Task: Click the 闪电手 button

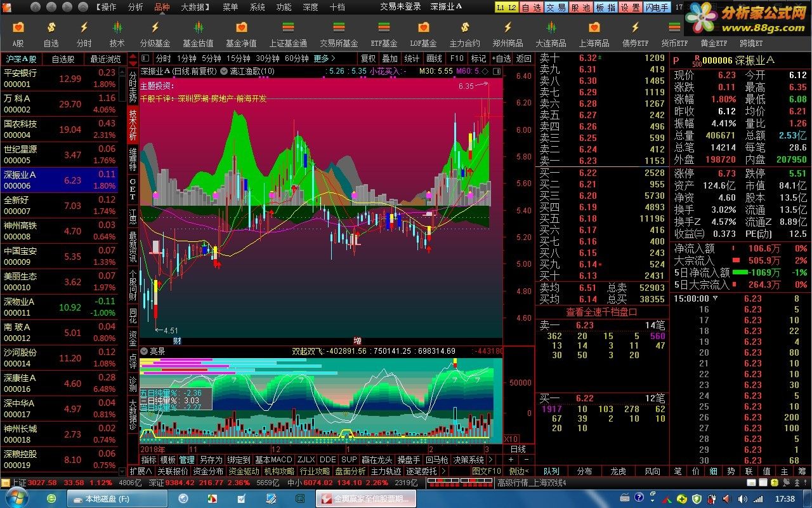Action: 657,7
